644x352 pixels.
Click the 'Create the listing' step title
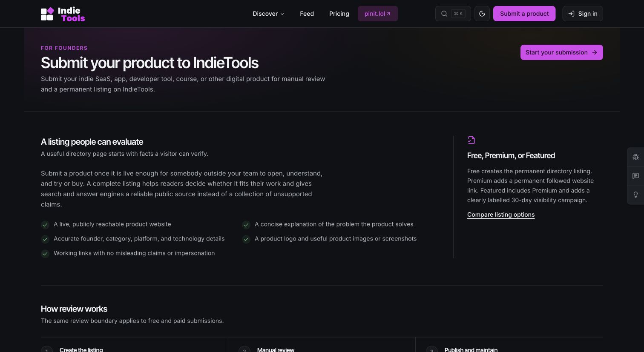[x=81, y=349]
